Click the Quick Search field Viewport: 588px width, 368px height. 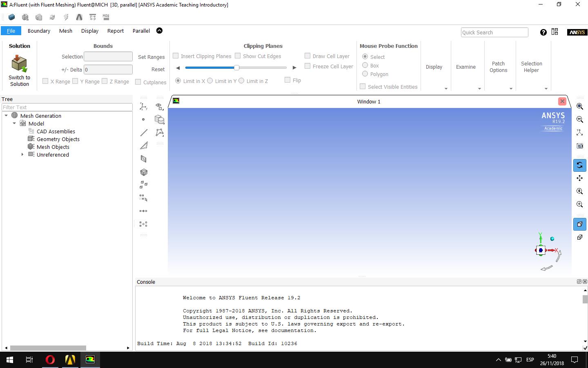(494, 32)
